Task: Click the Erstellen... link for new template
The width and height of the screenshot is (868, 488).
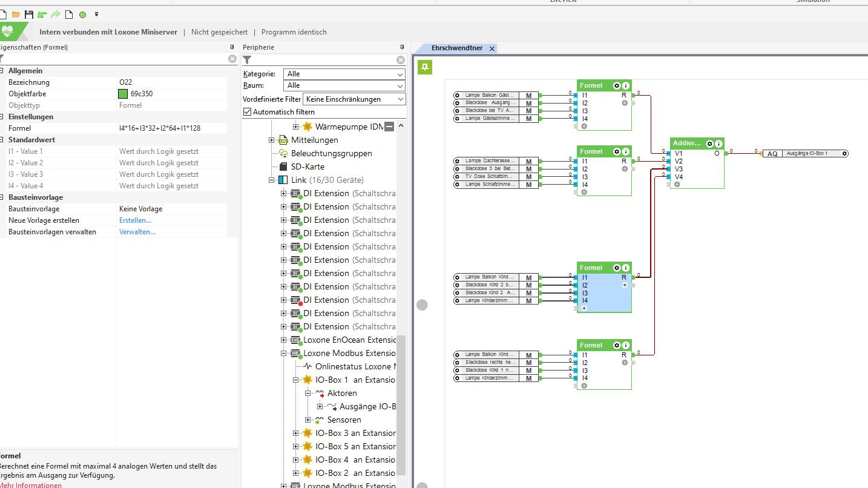Action: click(x=135, y=220)
